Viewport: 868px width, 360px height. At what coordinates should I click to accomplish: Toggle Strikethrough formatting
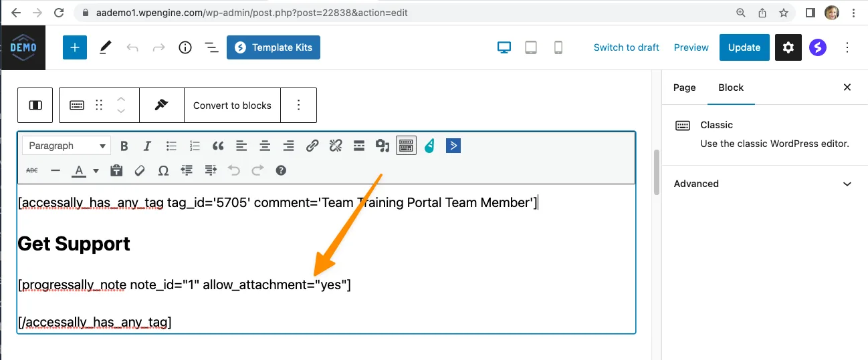pyautogui.click(x=32, y=170)
